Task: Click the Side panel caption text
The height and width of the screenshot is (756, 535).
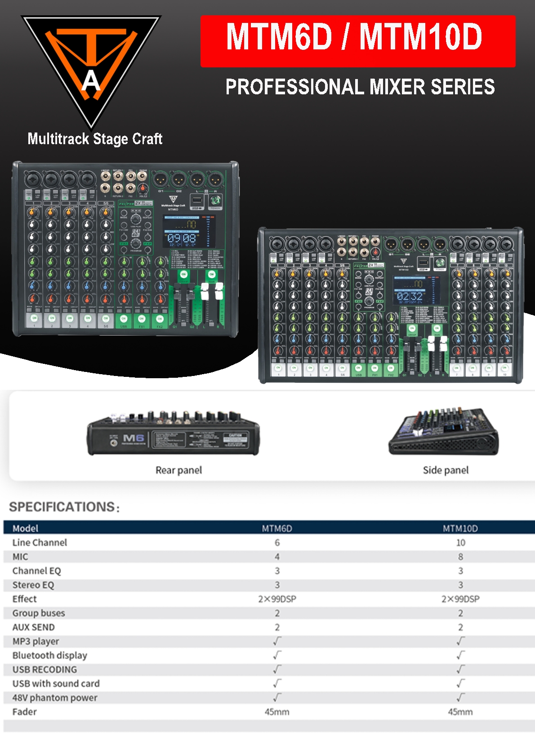Action: coord(446,470)
